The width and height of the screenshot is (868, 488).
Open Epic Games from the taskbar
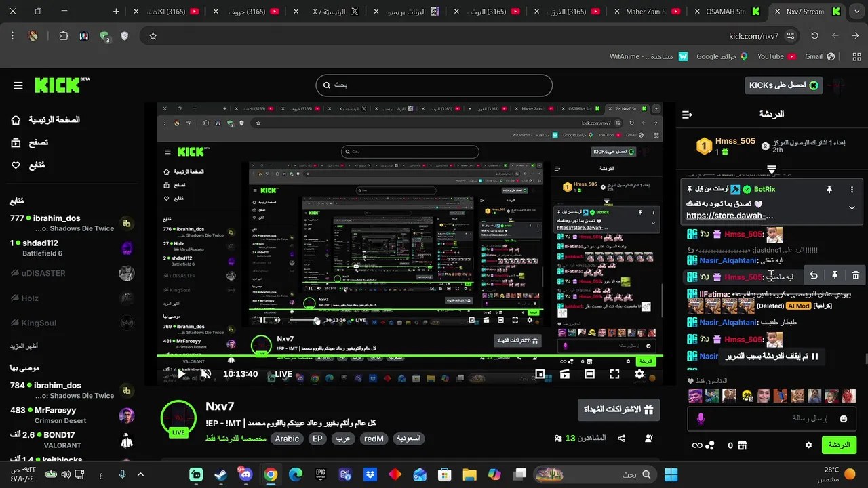[320, 474]
